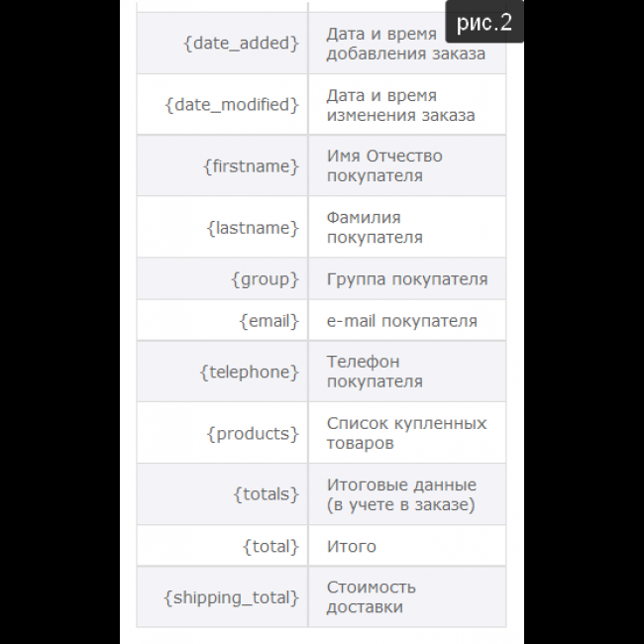Click the 'Итого' description cell
Viewport: 644px width, 644px height.
pos(352,546)
